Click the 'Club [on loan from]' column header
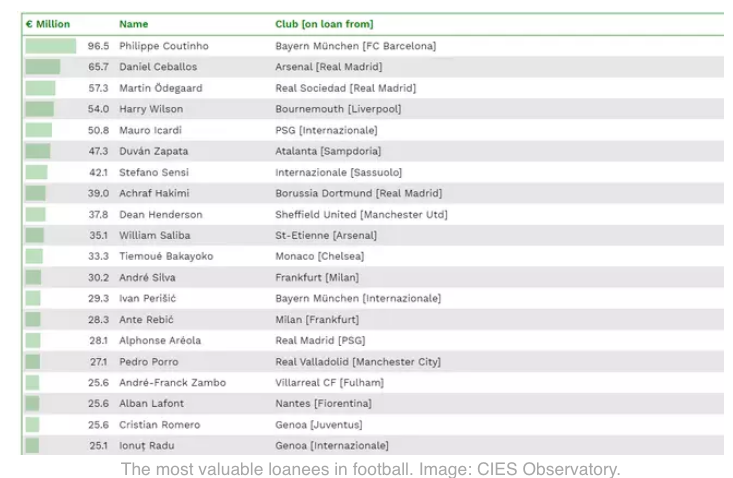Viewport: 733px width, 478px height. click(x=324, y=24)
